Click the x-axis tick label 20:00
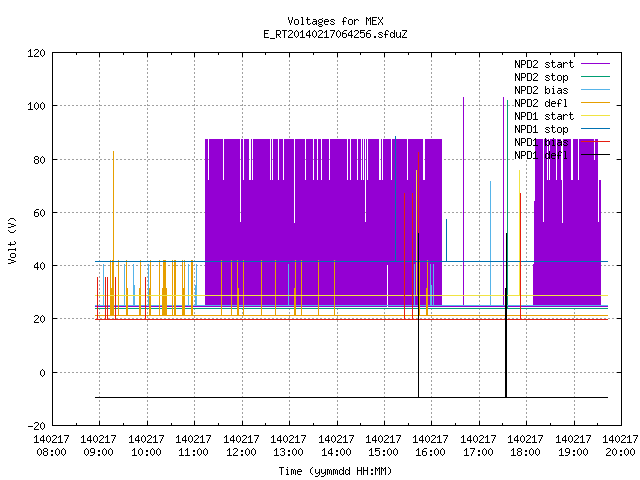 (x=620, y=452)
